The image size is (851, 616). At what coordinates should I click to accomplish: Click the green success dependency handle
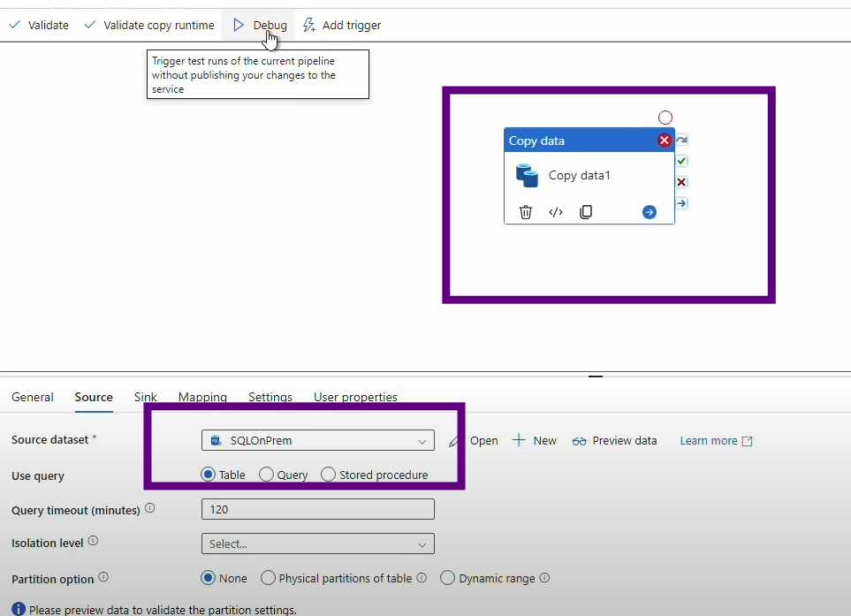click(x=681, y=161)
